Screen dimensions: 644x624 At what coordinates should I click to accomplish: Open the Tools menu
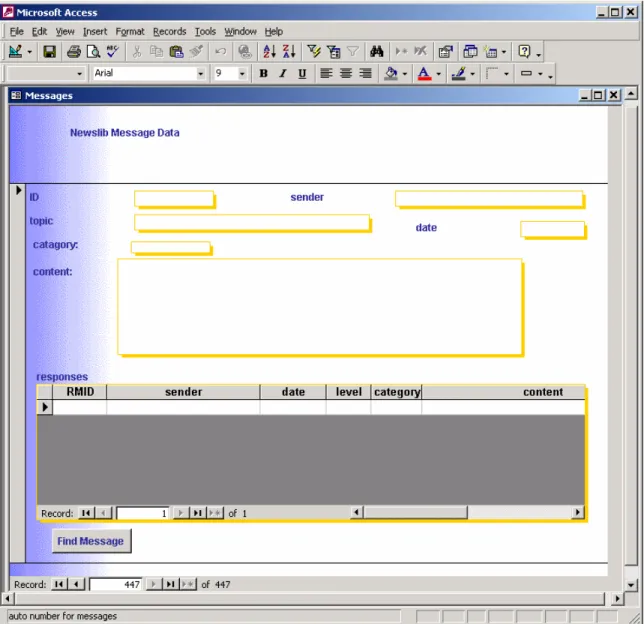(205, 32)
